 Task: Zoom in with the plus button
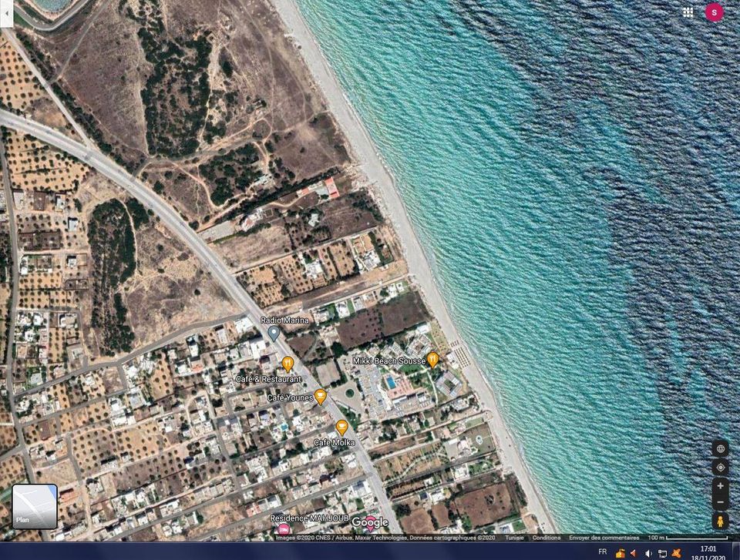pos(720,486)
